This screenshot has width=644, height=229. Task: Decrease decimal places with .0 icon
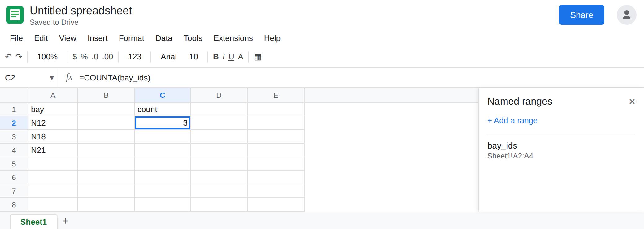tap(95, 57)
